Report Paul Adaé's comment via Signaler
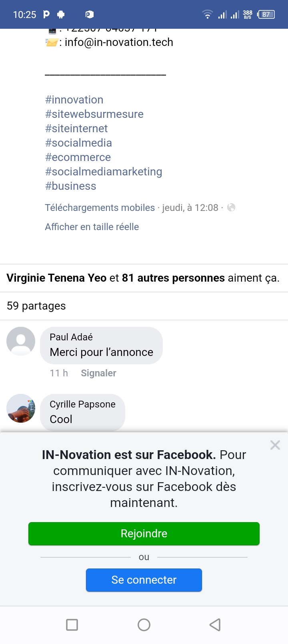Viewport: 288px width, 644px height. point(98,373)
